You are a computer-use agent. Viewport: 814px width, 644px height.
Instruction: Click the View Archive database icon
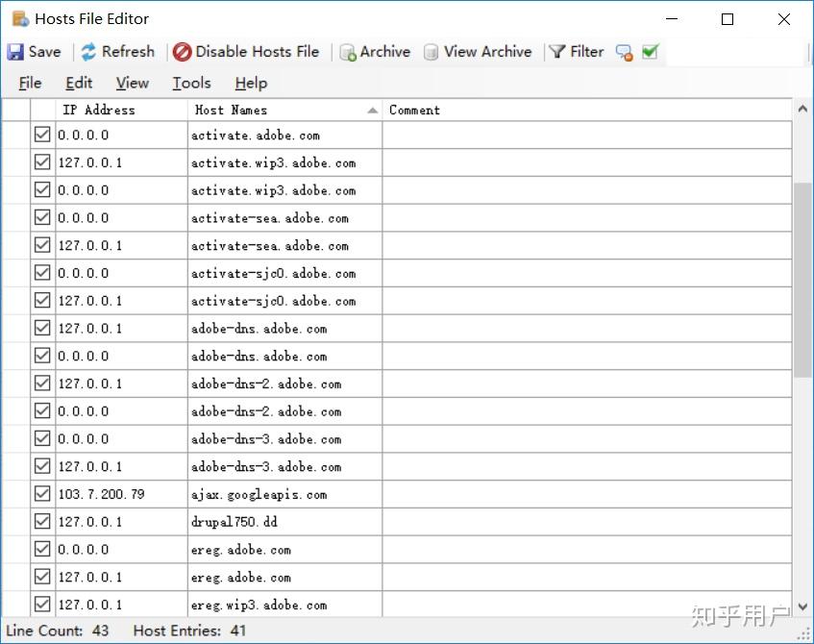(x=431, y=53)
